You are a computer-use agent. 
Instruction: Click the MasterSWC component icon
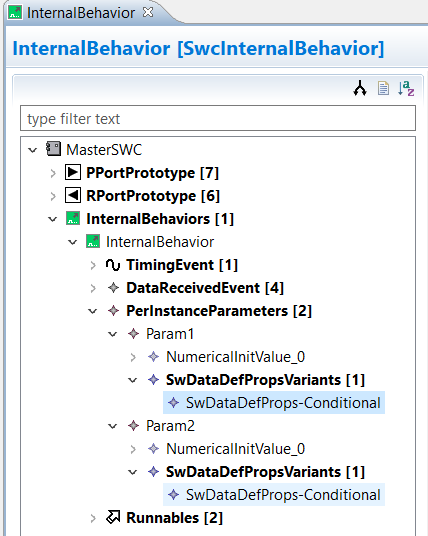pyautogui.click(x=53, y=149)
